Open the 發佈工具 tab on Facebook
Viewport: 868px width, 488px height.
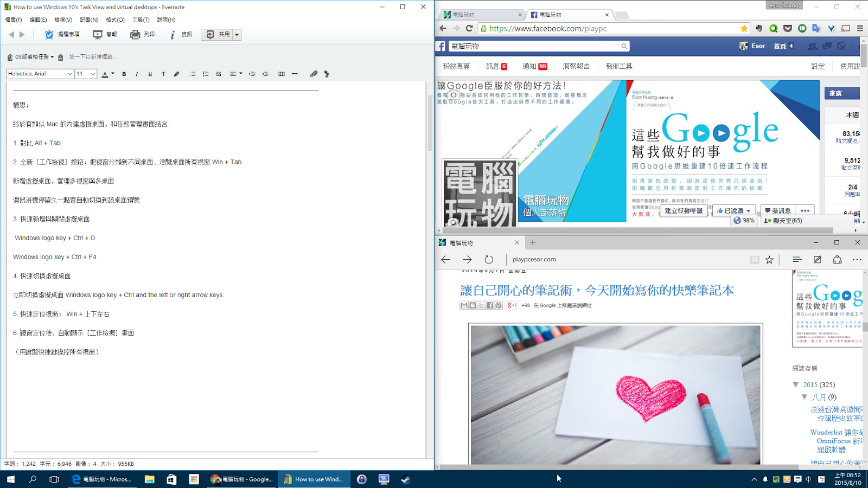coord(619,66)
